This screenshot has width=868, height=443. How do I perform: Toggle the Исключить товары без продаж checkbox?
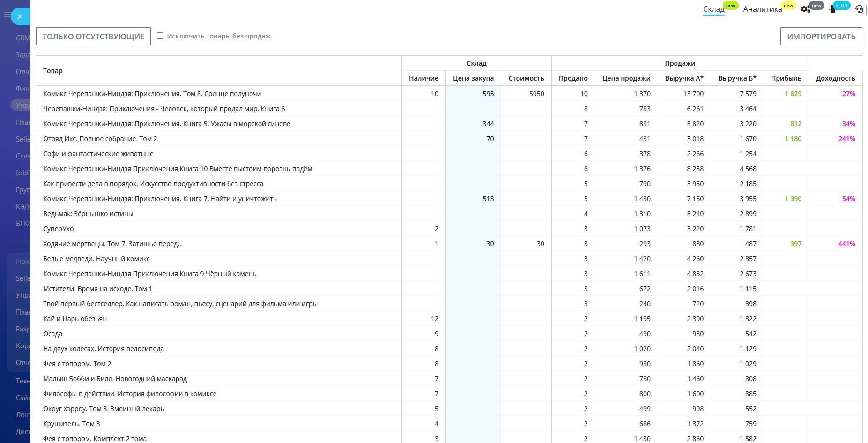pos(160,36)
